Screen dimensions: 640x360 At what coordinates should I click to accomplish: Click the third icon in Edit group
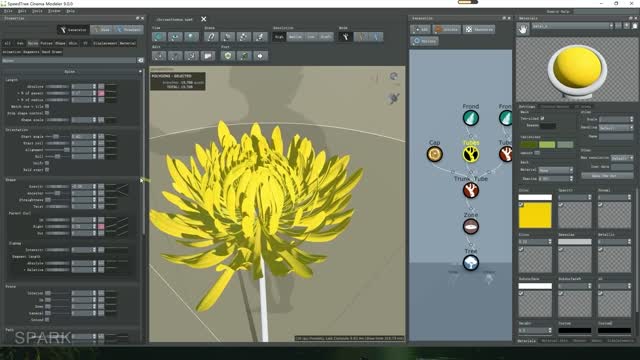click(191, 56)
